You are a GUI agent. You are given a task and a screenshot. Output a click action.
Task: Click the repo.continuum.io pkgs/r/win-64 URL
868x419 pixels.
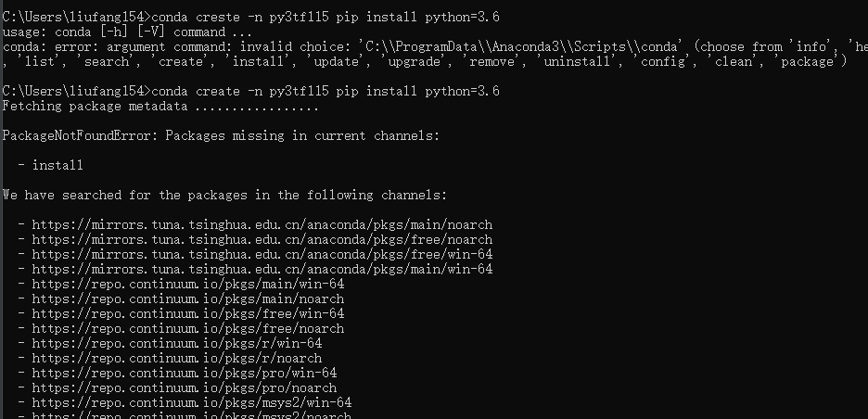click(x=177, y=343)
